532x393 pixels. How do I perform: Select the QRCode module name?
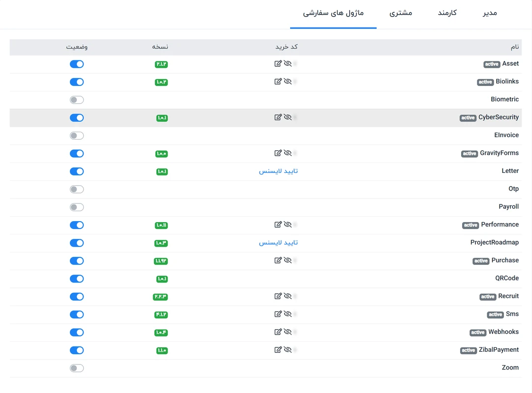click(507, 278)
